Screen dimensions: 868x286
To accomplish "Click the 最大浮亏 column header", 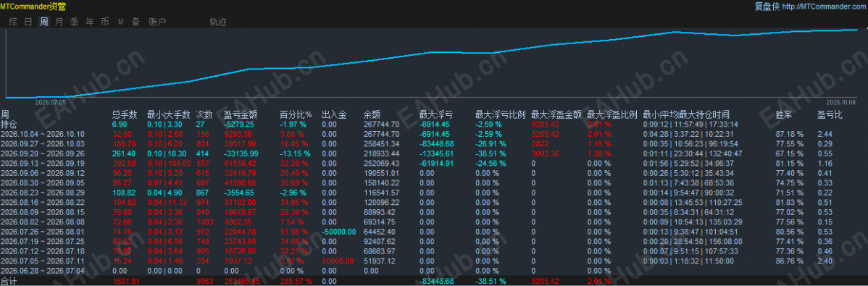I will coord(436,115).
